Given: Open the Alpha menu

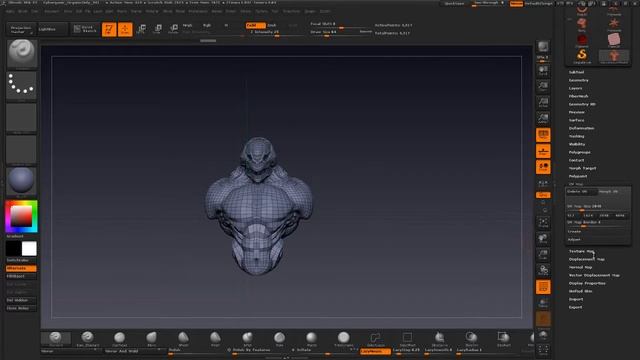Looking at the screenshot, I should click(10, 11).
